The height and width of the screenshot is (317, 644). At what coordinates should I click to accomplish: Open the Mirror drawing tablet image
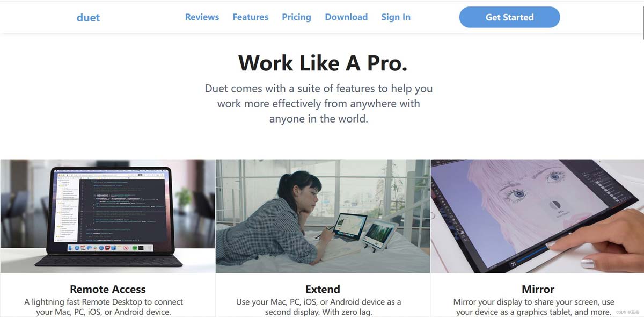pyautogui.click(x=537, y=216)
